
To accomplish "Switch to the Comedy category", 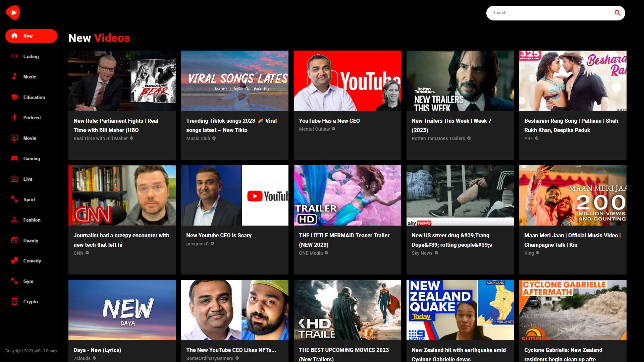I will [x=32, y=261].
